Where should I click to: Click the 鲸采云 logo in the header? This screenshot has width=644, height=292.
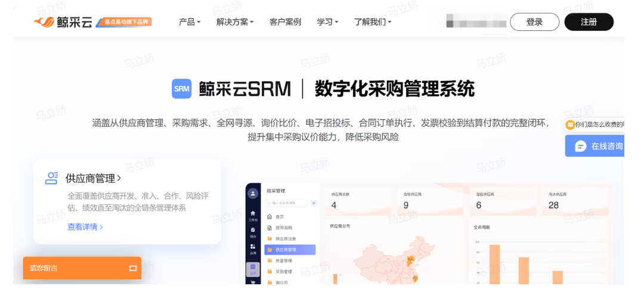(x=63, y=22)
